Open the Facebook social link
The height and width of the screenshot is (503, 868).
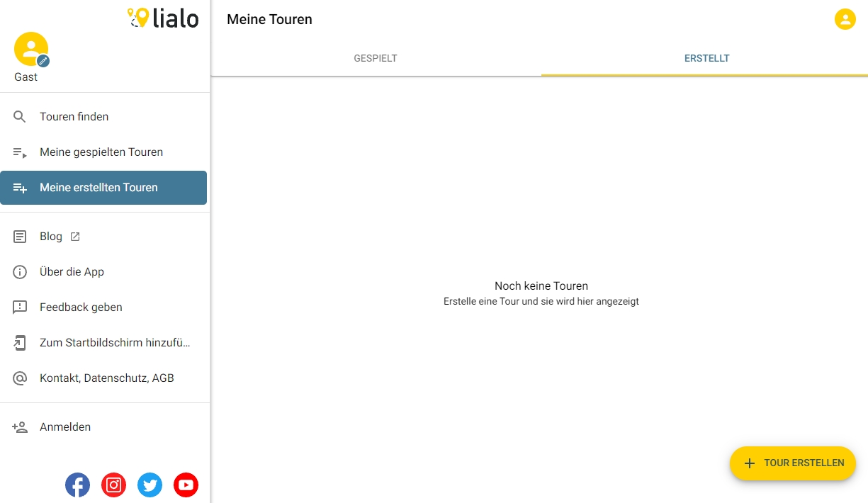tap(77, 485)
